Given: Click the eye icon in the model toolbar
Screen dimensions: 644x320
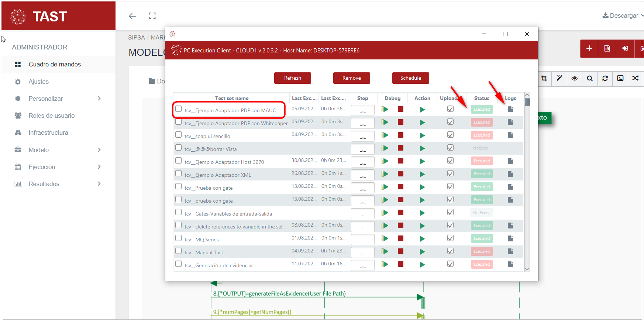Looking at the screenshot, I should point(575,78).
